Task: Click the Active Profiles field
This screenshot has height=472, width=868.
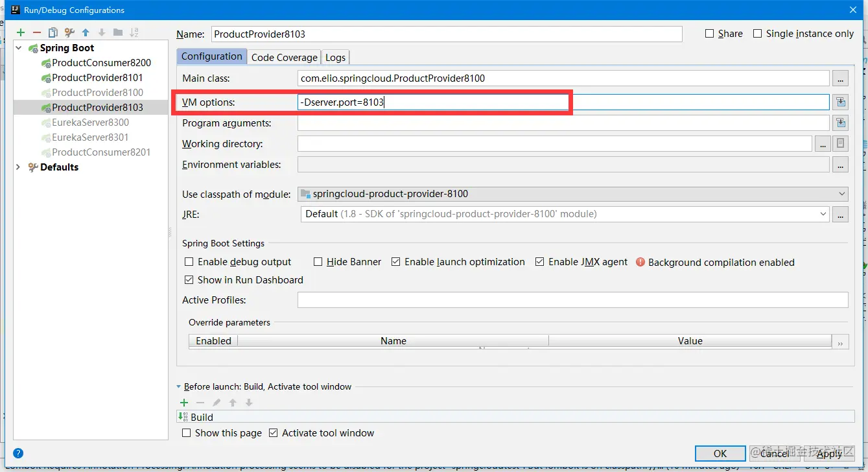Action: pyautogui.click(x=572, y=300)
